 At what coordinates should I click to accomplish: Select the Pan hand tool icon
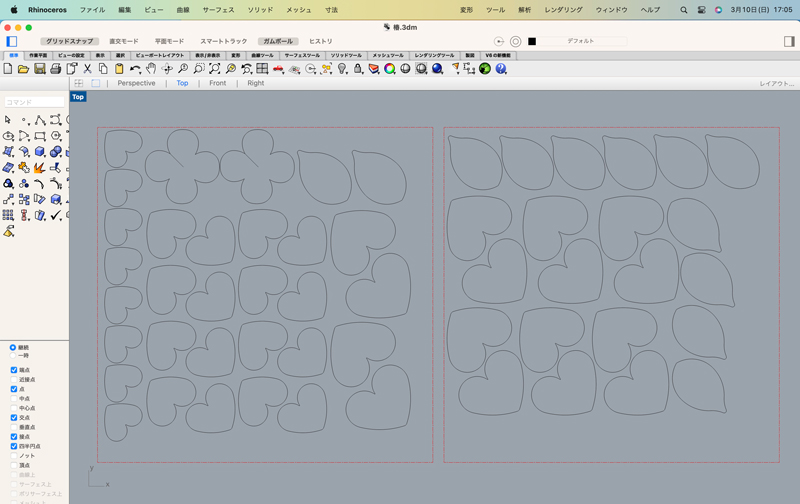151,69
